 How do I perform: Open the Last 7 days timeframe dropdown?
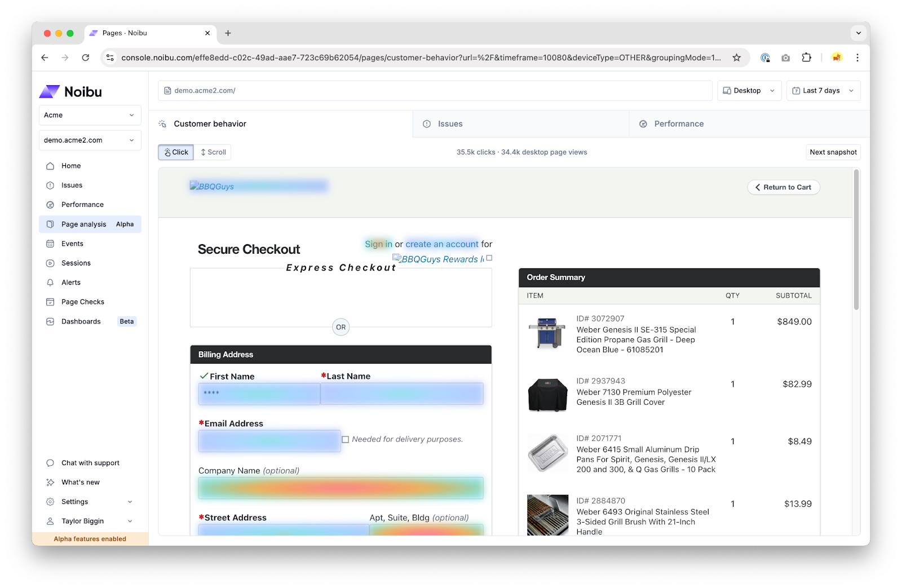pos(823,91)
